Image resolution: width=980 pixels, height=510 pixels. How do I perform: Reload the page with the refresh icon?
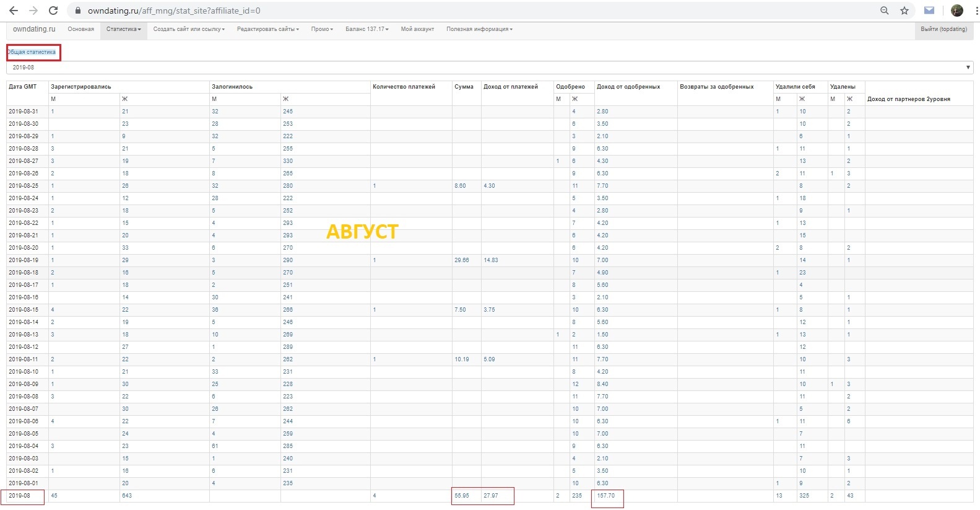53,11
